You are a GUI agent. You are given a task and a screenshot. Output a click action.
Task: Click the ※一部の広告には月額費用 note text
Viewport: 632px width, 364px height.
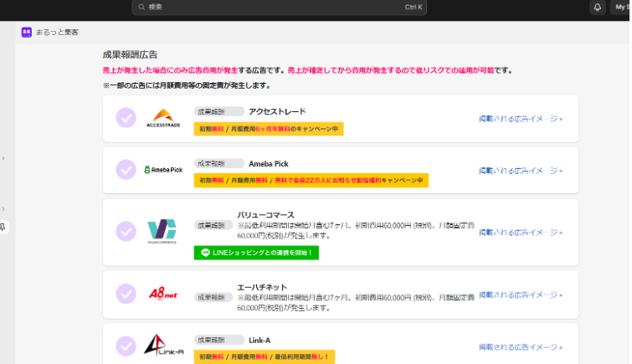point(187,85)
